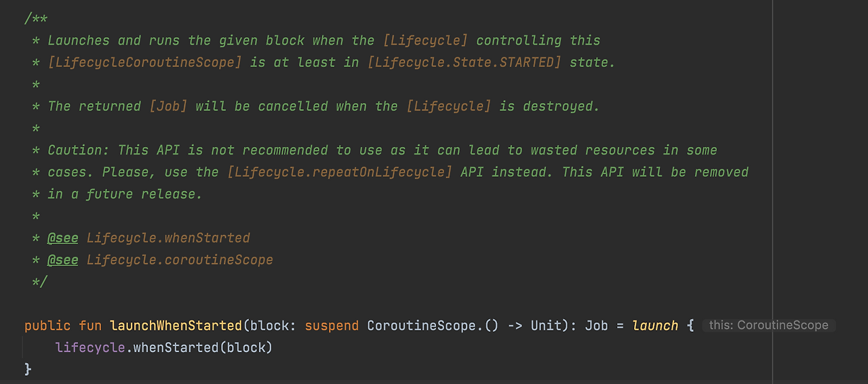Click the suspend keyword in the parameter

(x=332, y=326)
